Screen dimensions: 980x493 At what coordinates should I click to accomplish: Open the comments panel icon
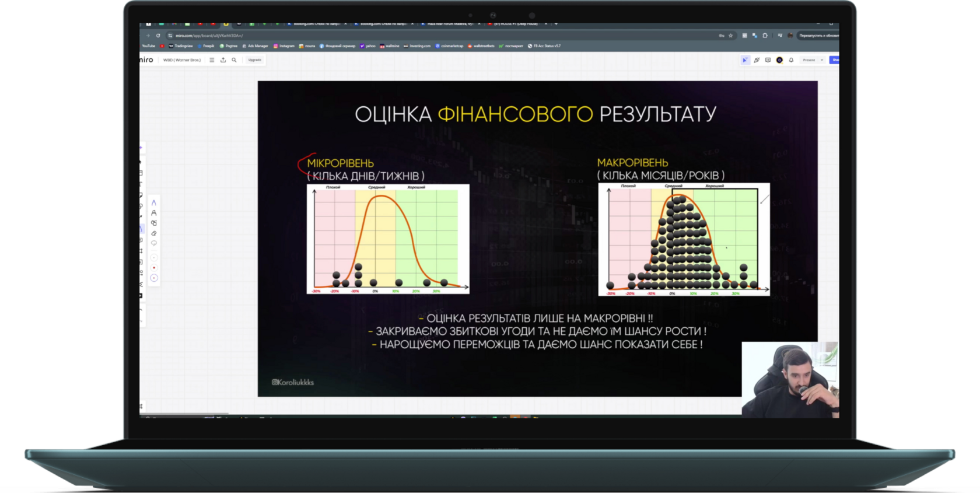(768, 60)
